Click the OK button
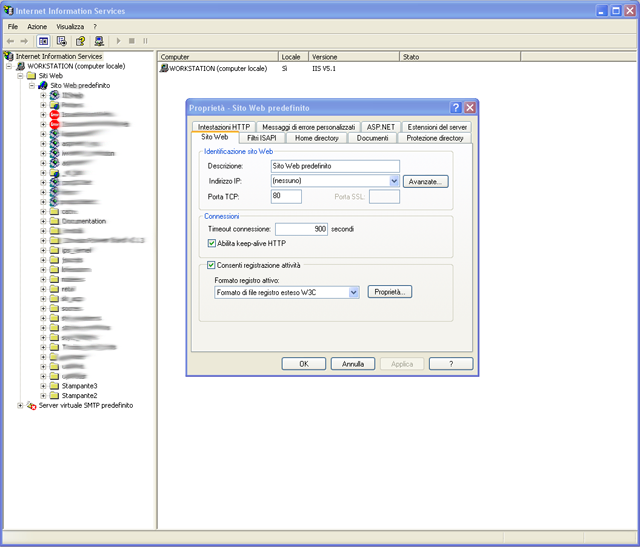This screenshot has width=640, height=547. (304, 364)
